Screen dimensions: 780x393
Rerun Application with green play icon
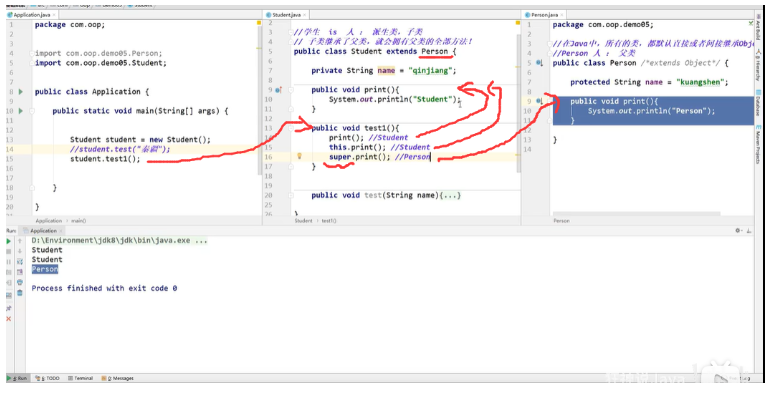[8, 241]
